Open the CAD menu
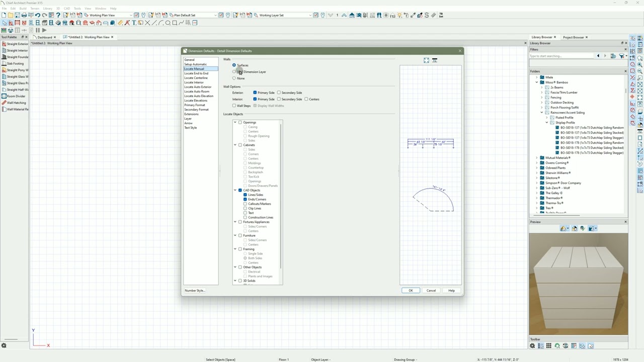 click(66, 9)
